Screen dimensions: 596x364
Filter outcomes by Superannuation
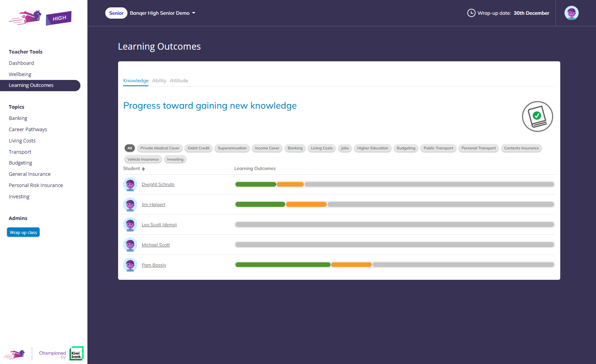click(232, 148)
